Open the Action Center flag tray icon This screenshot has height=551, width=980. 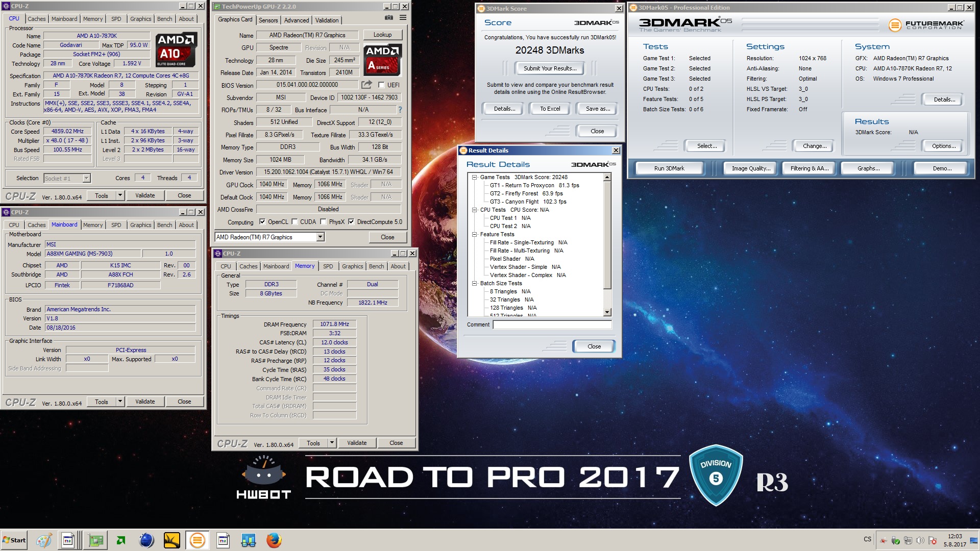[933, 540]
